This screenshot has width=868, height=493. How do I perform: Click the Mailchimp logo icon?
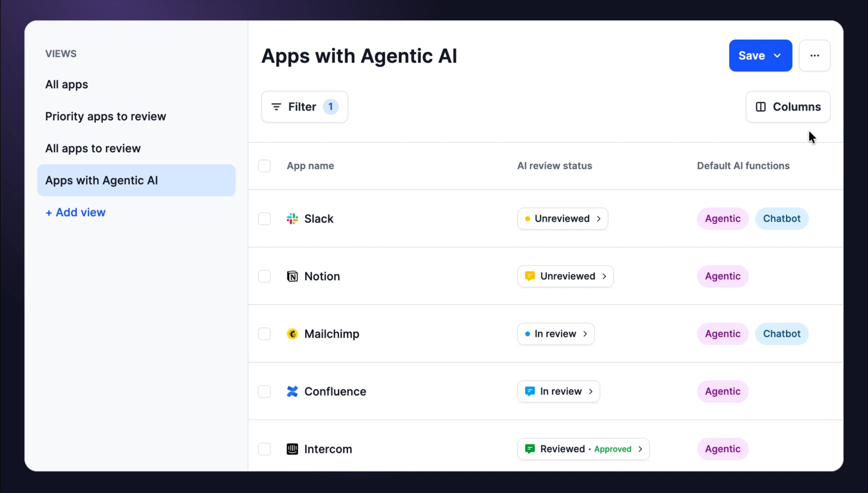[x=292, y=334]
